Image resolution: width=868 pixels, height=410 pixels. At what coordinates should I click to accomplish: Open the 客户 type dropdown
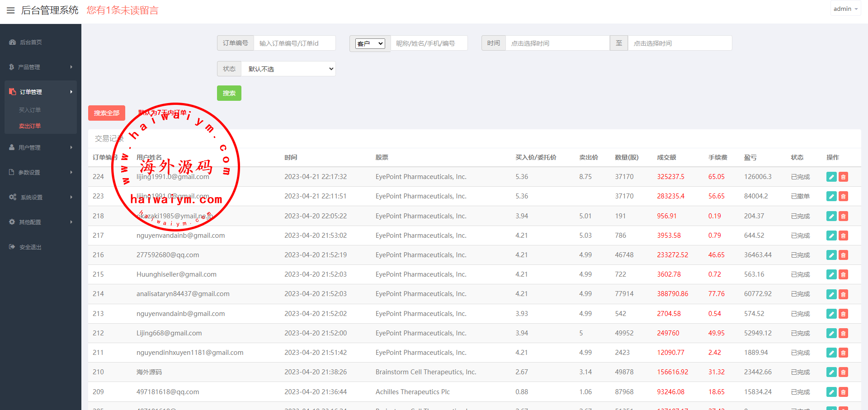[x=370, y=43]
